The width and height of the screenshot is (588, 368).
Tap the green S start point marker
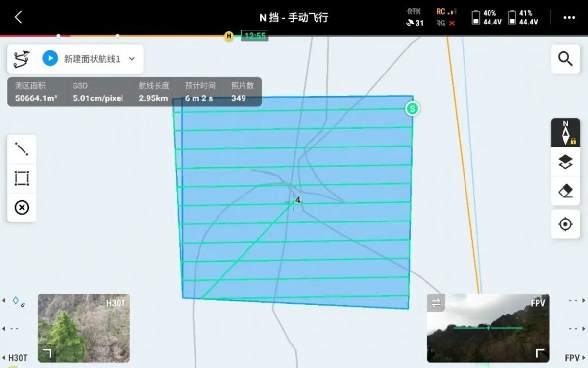(x=413, y=108)
